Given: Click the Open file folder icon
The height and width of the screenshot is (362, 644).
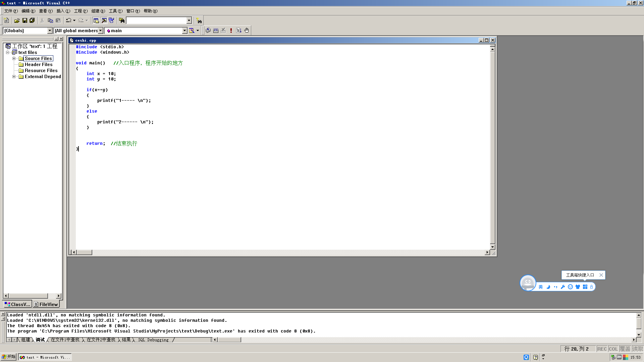Looking at the screenshot, I should [17, 20].
